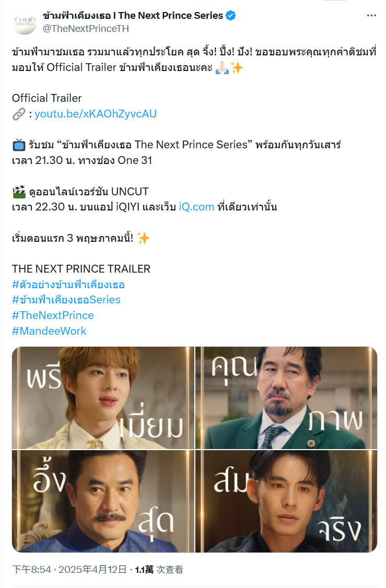386x588 pixels.
Task: Open The Next Prince profile avatar
Action: (x=25, y=22)
